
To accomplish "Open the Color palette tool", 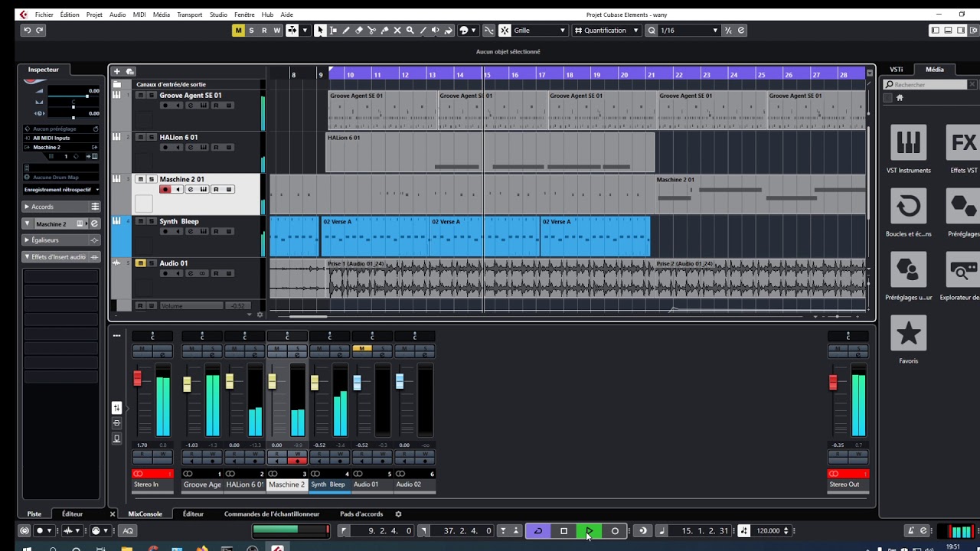I will pos(463,31).
